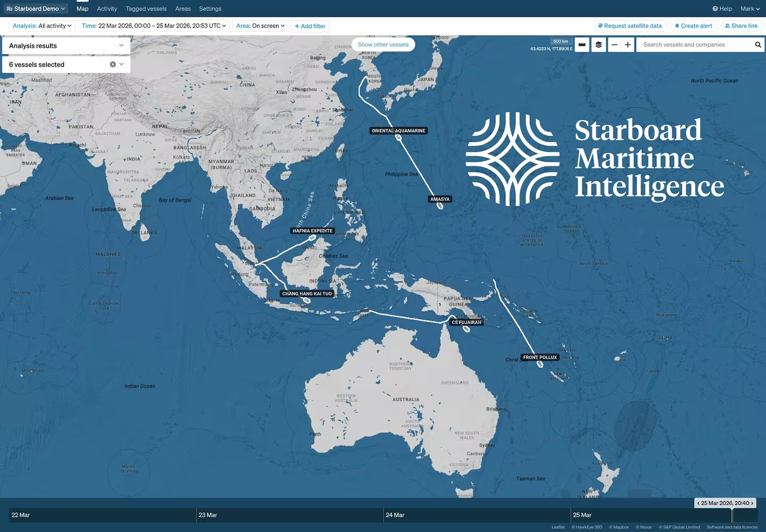This screenshot has height=532, width=766.
Task: Click the CS FUJAIRAH vessel marker
Action: (467, 329)
